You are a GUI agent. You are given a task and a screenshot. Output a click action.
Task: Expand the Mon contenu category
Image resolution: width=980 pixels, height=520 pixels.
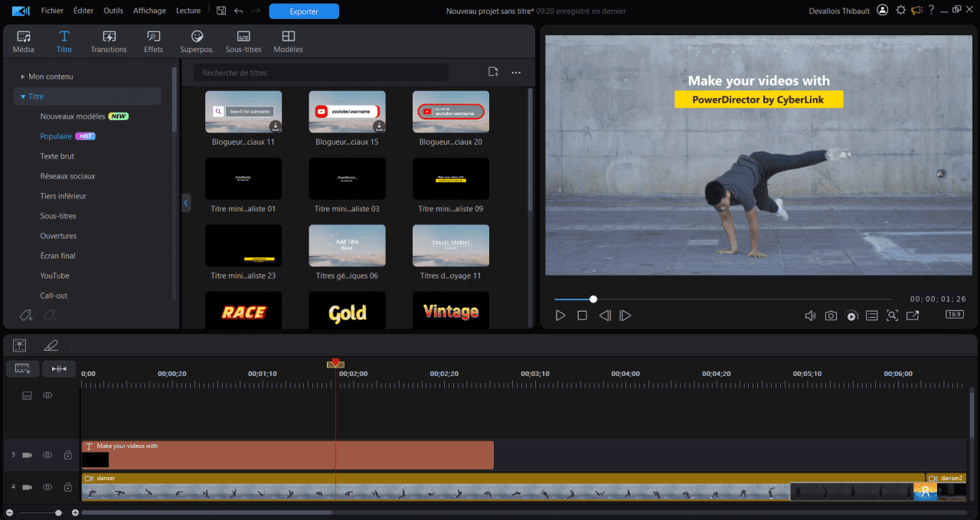tap(48, 76)
